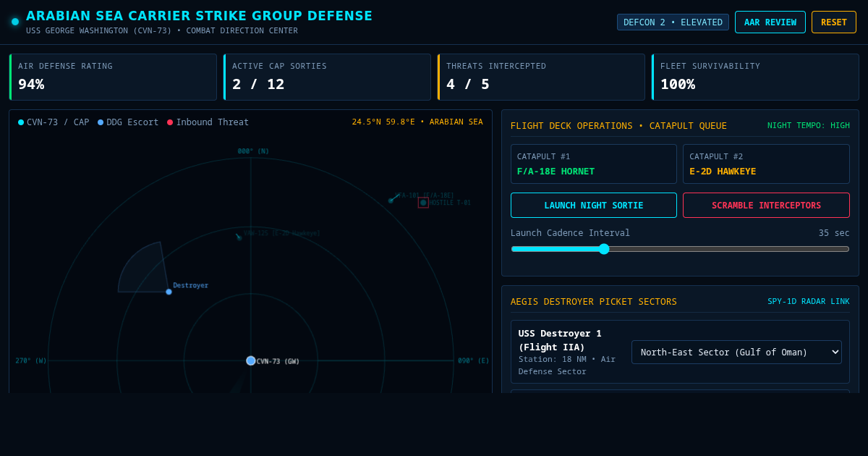The width and height of the screenshot is (868, 456).
Task: Click the 24.5°N 59.8°E Arabian Sea coordinates
Action: click(x=417, y=122)
